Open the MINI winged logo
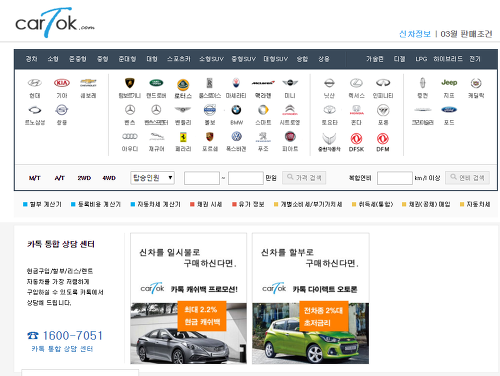This screenshot has height=376, width=500. 290,83
